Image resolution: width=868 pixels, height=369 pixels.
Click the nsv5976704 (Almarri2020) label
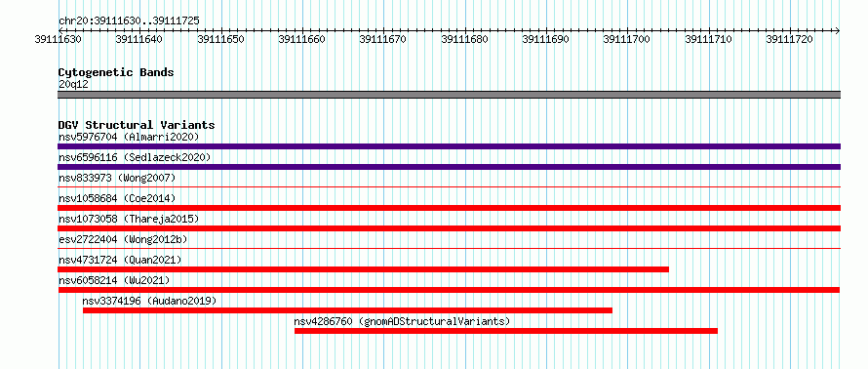tap(129, 137)
